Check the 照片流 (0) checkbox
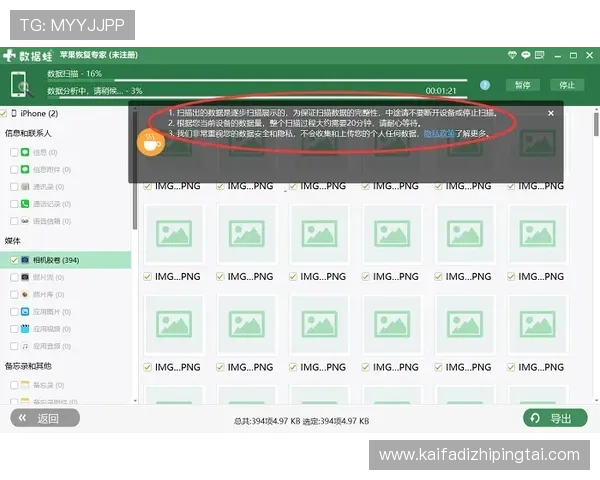 [x=14, y=278]
